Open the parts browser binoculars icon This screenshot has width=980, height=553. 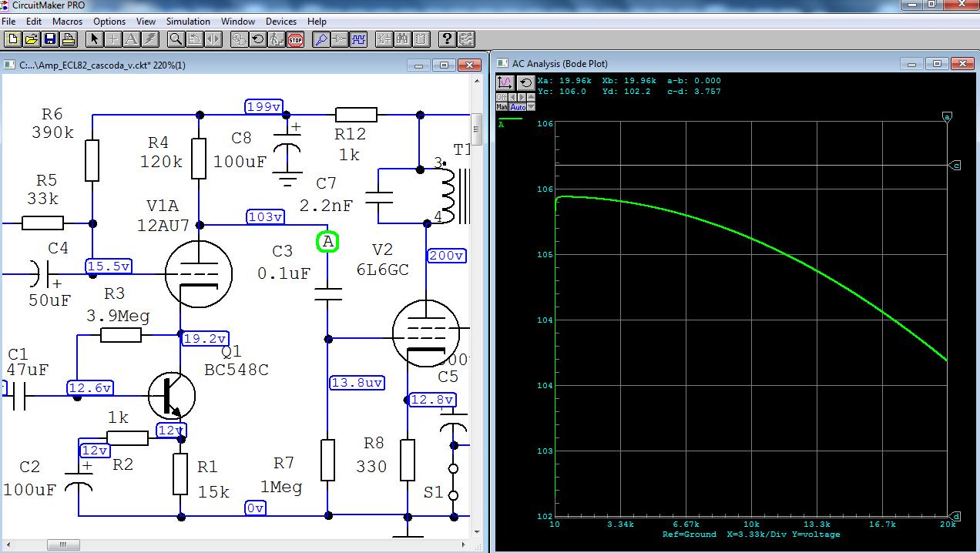402,39
